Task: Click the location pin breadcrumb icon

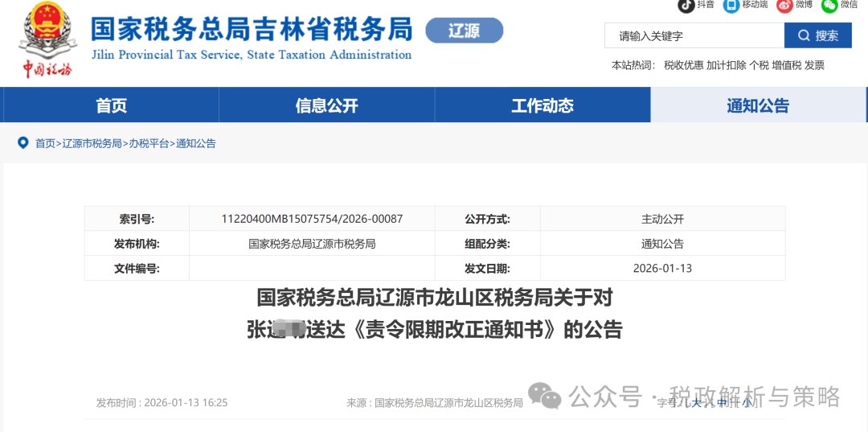Action: pyautogui.click(x=23, y=143)
